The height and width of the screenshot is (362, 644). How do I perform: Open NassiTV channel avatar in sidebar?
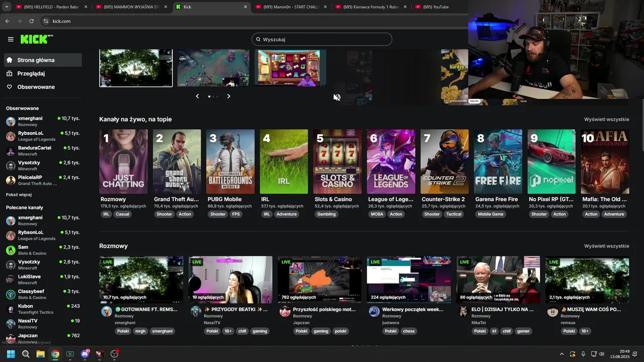11,324
